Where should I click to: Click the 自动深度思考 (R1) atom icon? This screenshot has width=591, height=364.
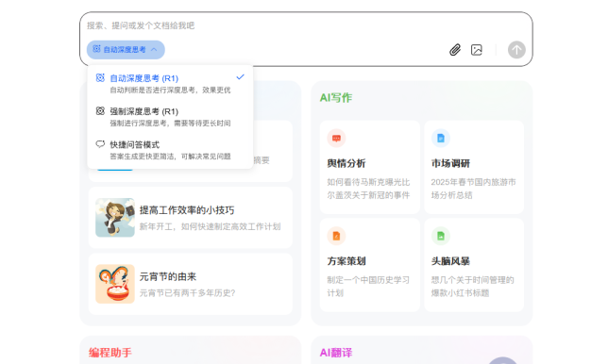click(x=100, y=78)
